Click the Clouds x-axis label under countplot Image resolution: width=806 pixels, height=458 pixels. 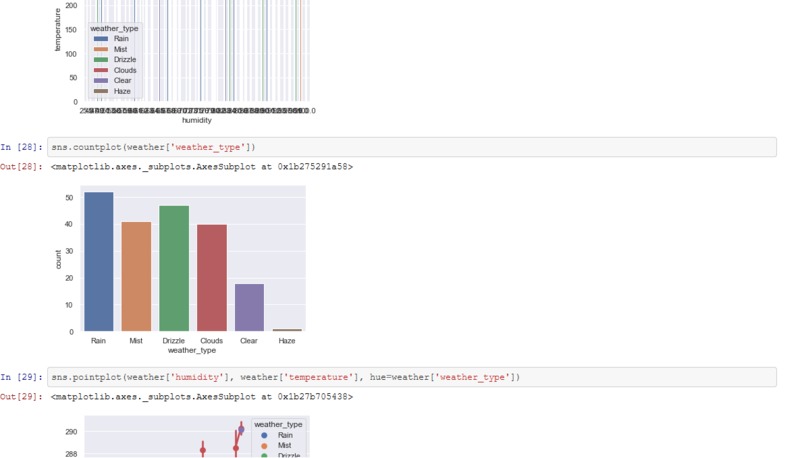[x=211, y=341]
